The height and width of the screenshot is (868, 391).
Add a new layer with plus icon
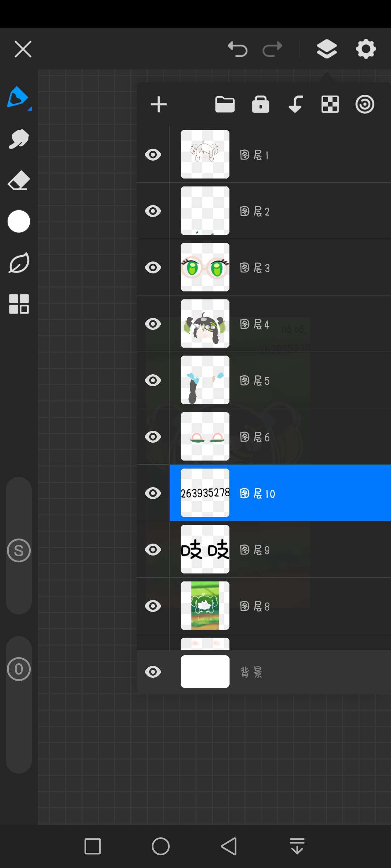(159, 105)
